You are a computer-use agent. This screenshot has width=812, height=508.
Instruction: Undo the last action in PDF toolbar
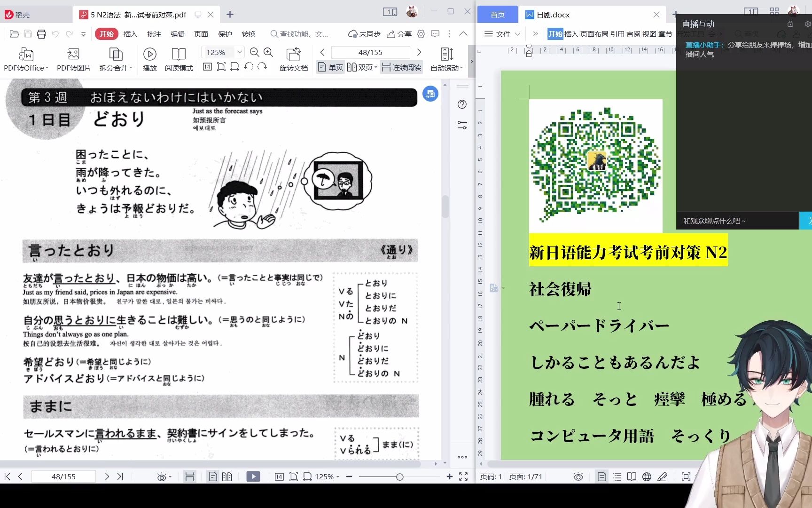pyautogui.click(x=55, y=34)
